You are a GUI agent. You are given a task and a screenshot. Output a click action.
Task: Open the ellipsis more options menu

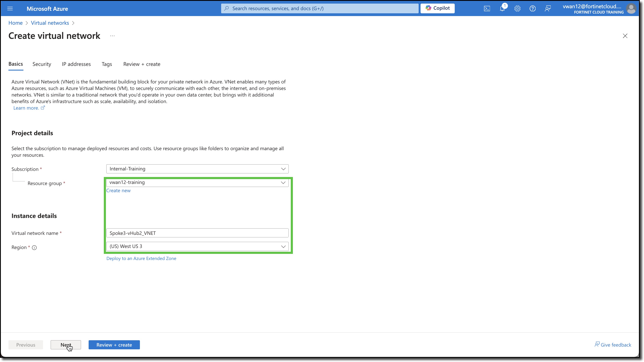[x=112, y=36]
